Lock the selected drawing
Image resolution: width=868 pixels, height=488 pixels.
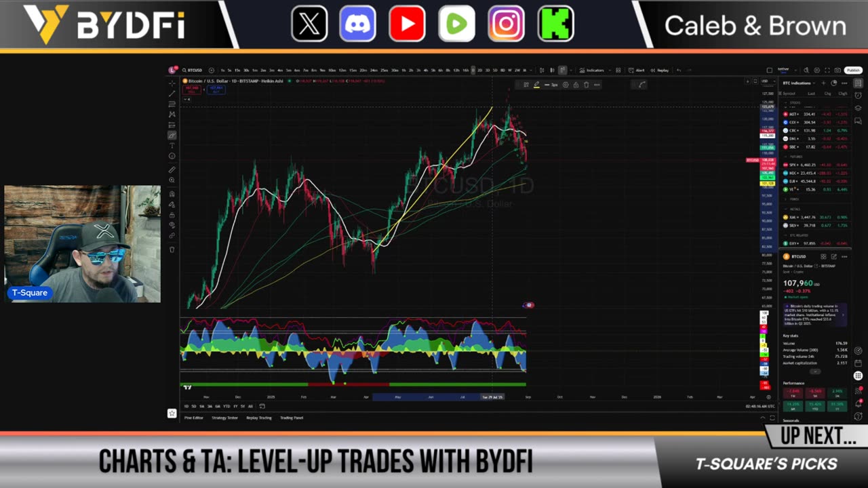(576, 85)
